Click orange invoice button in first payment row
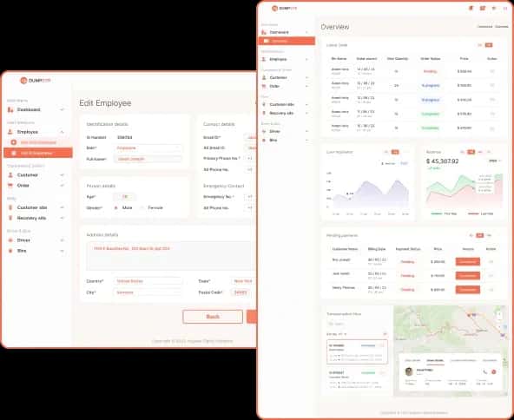This screenshot has height=420, width=514. (x=468, y=262)
